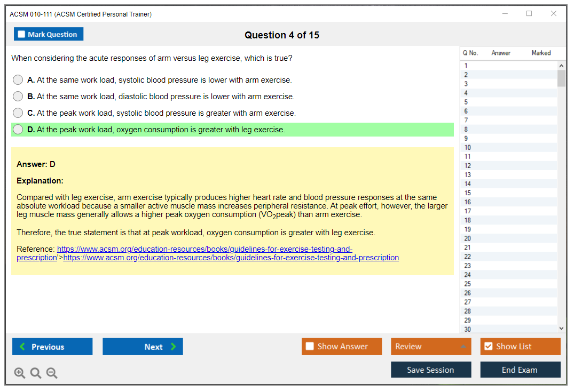Click the zoom out magnifier icon
The width and height of the screenshot is (574, 392).
(52, 373)
